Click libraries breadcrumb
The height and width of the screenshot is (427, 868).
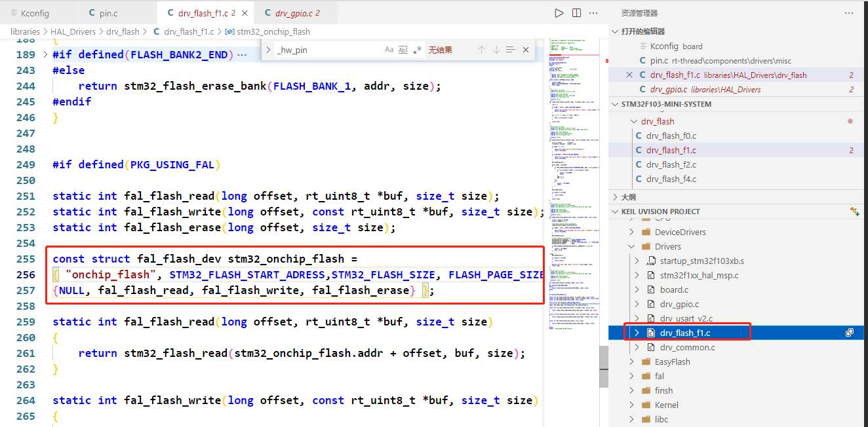point(25,31)
